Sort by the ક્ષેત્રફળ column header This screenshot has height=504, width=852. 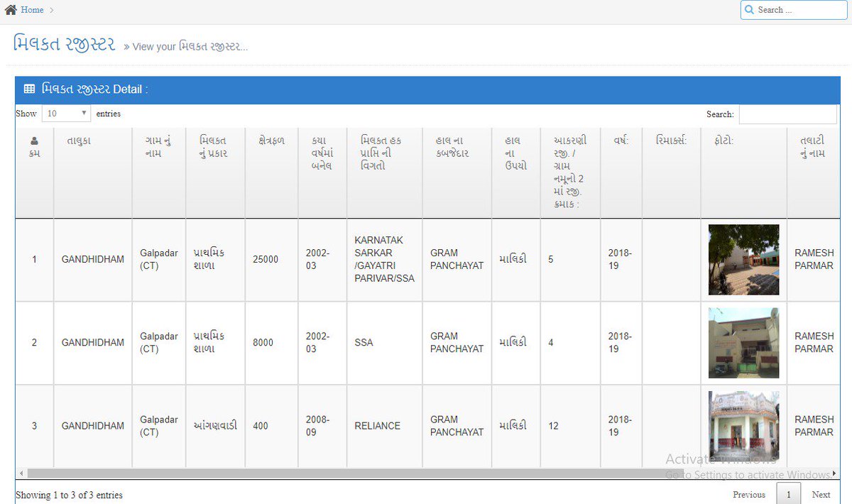point(272,172)
